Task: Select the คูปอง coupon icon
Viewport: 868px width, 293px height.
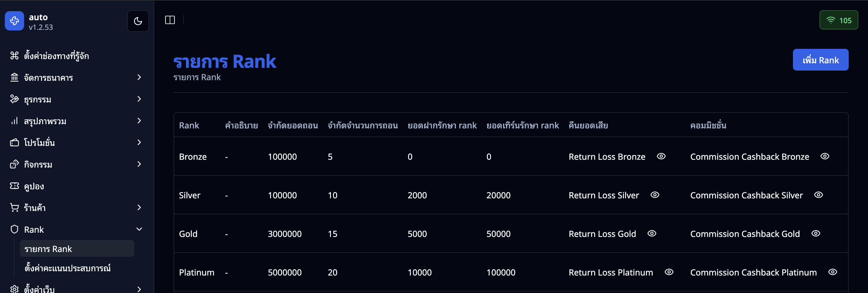Action: [14, 186]
